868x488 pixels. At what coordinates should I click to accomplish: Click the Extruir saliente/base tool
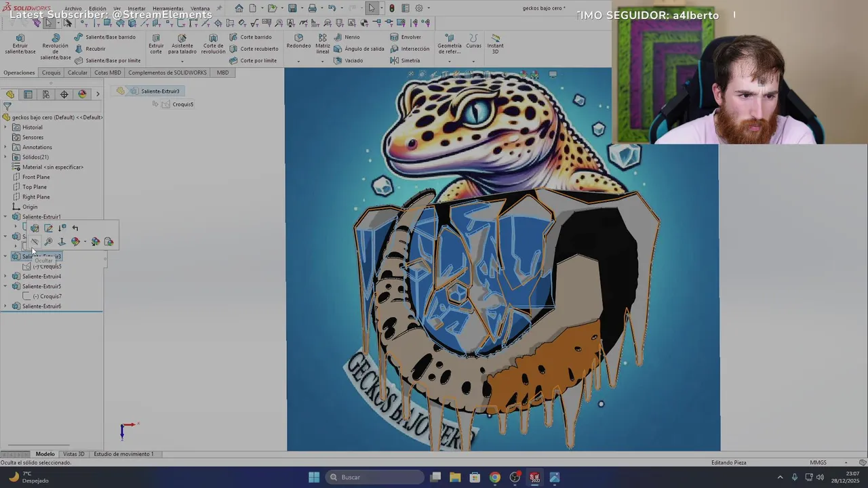20,45
